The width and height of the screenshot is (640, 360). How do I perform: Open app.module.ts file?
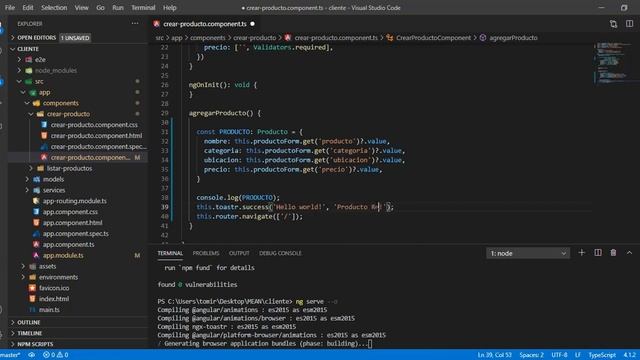pyautogui.click(x=63, y=255)
